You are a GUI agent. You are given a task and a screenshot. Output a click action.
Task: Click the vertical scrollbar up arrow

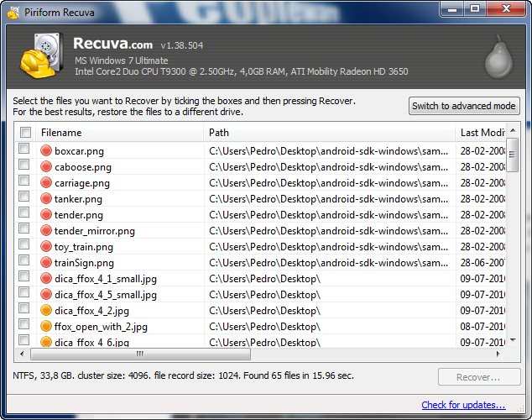[513, 130]
